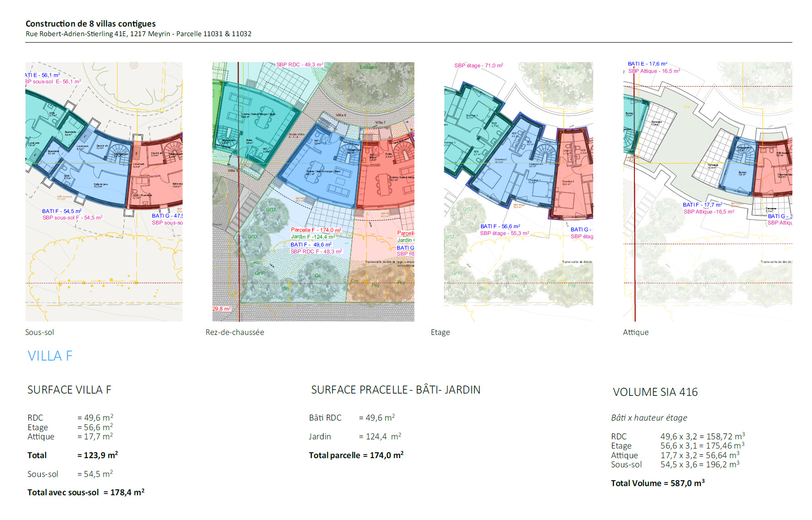
Task: Click the "VOLUME SIA 416" heading
Action: 655,392
